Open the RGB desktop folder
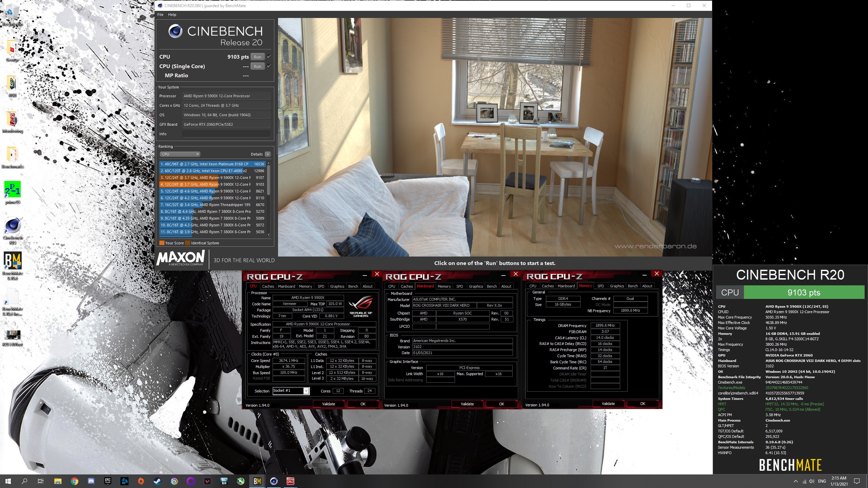The height and width of the screenshot is (488, 868). tap(12, 86)
